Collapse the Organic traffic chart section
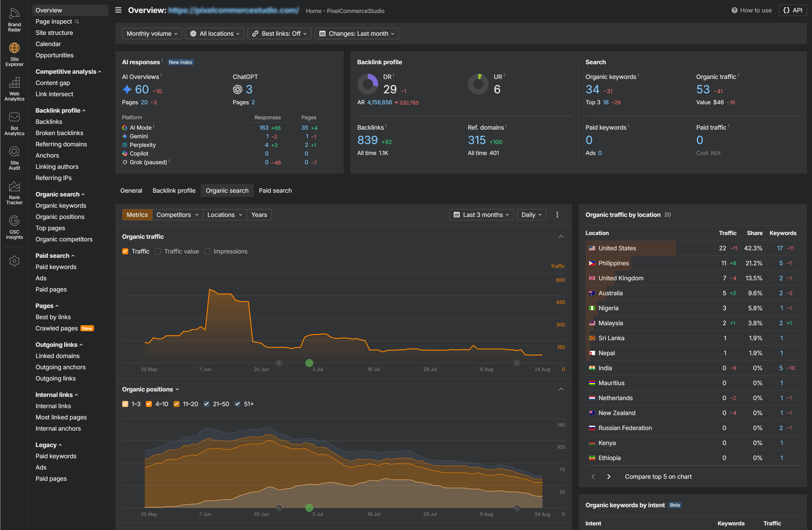 tap(561, 236)
